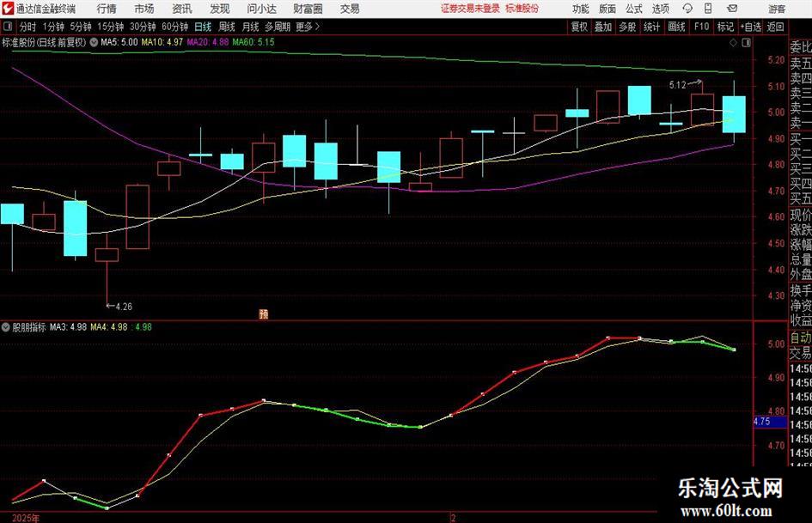Click the 预 marker below the chart
The width and height of the screenshot is (812, 523).
(x=264, y=313)
